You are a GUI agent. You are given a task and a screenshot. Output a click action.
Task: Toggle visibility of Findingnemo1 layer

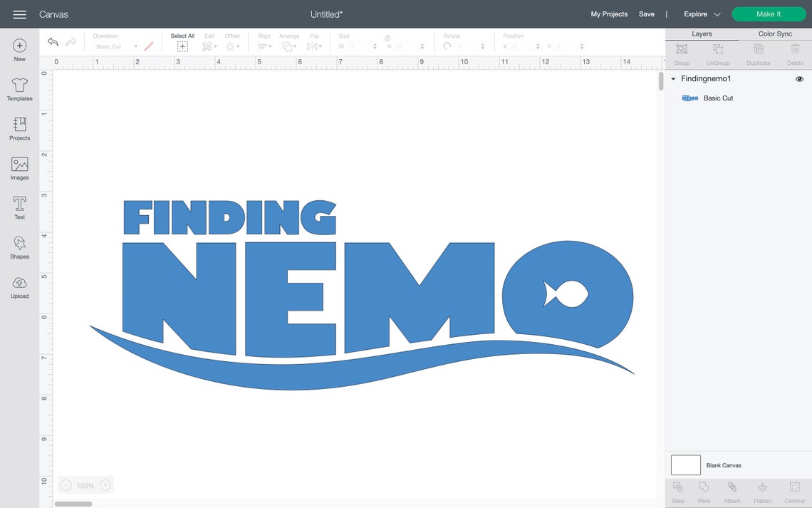click(799, 78)
